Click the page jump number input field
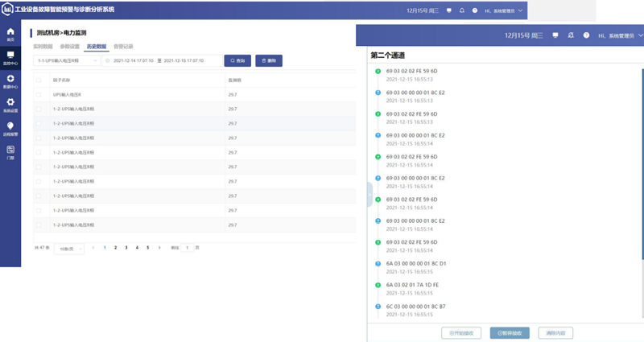Screen dimensions: 644x342 [x=188, y=248]
